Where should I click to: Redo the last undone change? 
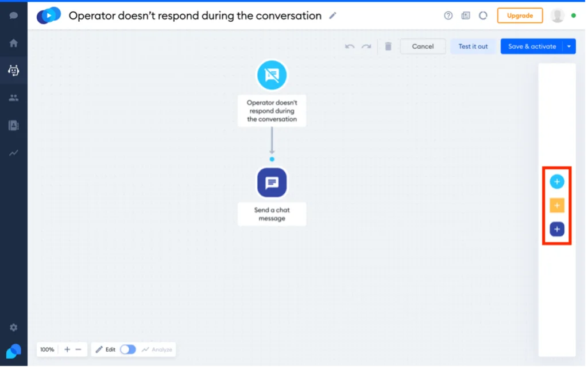point(366,46)
